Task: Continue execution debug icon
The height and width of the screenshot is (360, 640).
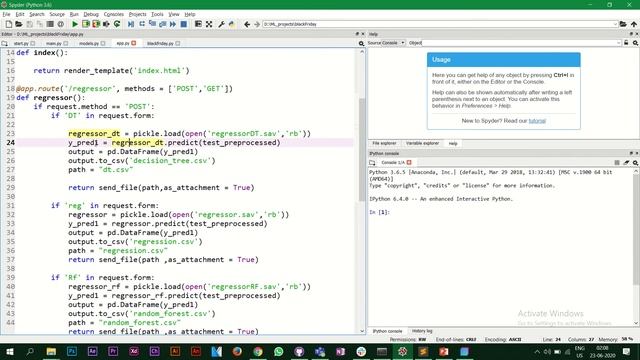Action: coord(173,24)
